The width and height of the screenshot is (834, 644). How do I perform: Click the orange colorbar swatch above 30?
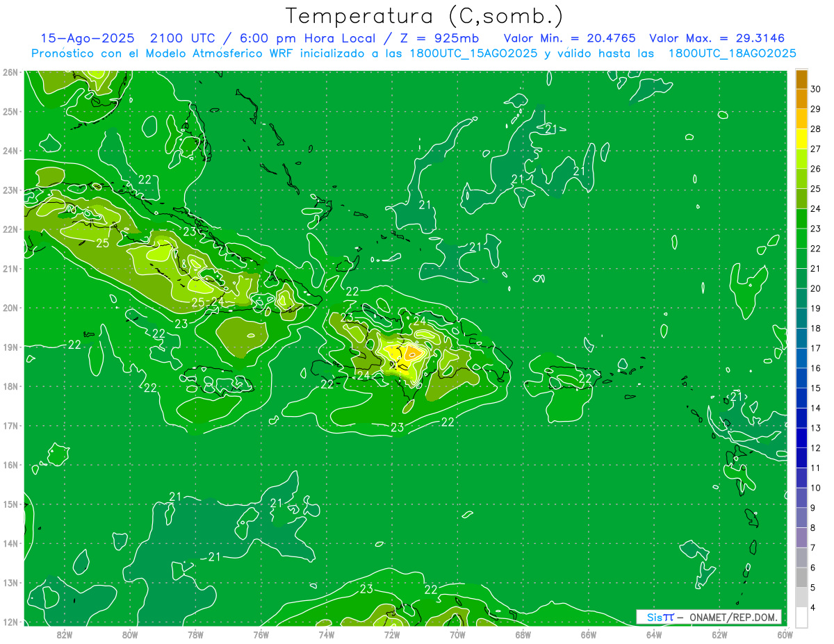click(x=801, y=79)
